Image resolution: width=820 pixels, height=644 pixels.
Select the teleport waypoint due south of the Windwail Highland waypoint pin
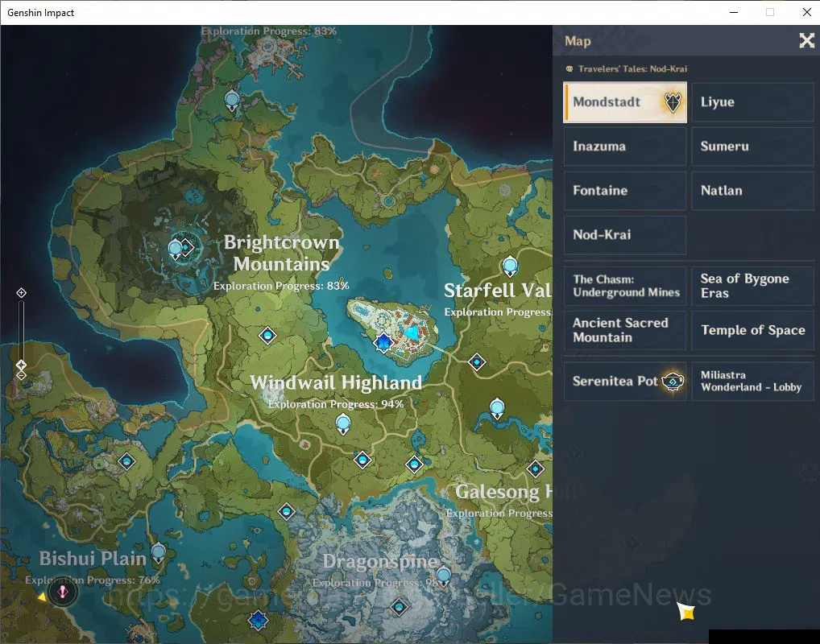[x=362, y=460]
